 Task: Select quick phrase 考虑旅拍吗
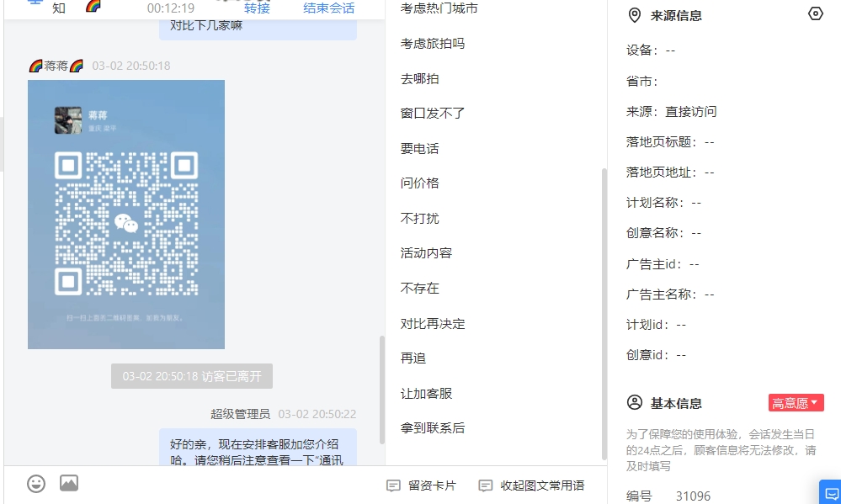433,44
